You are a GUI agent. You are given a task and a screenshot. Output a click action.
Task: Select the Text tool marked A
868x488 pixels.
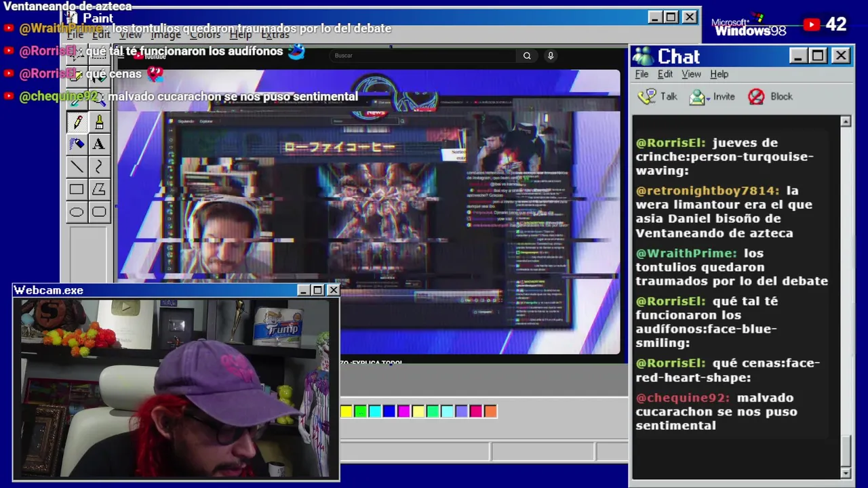(99, 144)
